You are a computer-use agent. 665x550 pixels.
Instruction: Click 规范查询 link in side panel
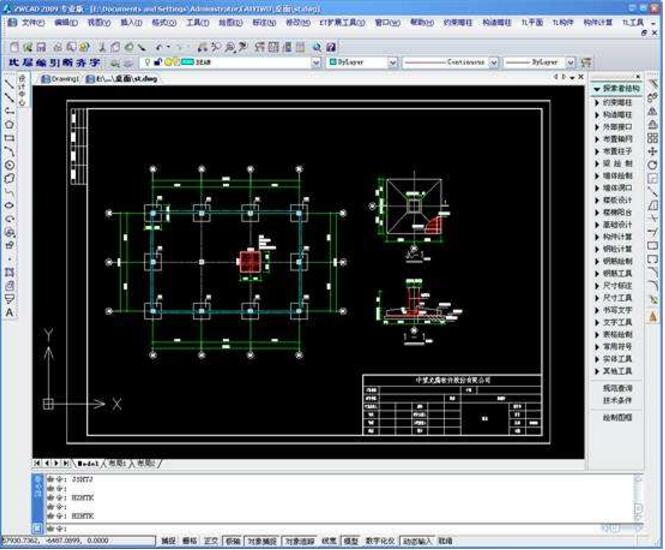(x=618, y=388)
